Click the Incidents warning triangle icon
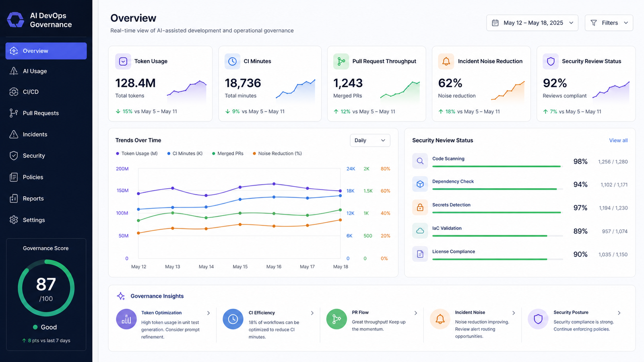Screen dimensions: 644x362 tap(14, 134)
